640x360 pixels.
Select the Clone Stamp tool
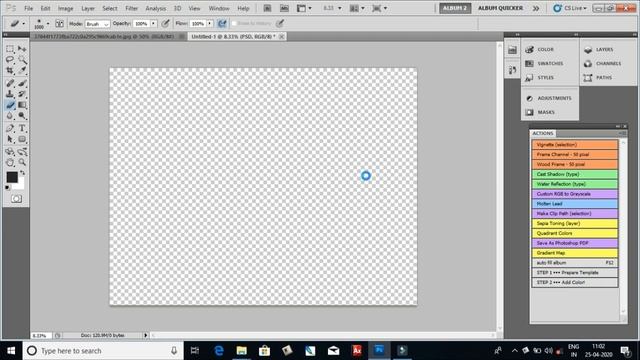click(10, 94)
